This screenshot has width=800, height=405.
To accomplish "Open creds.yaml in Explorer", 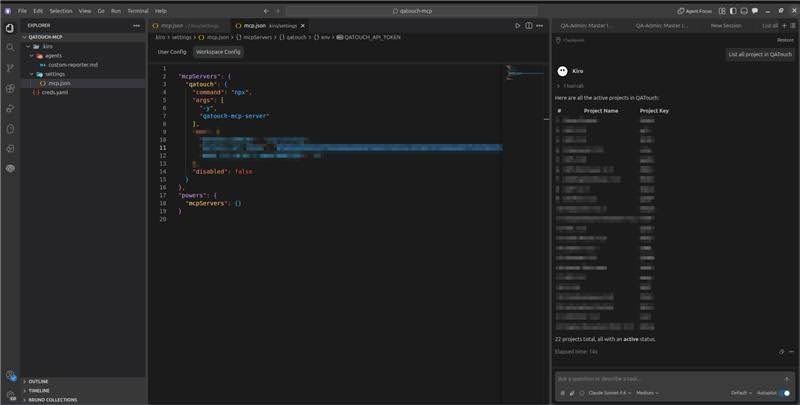I will (x=55, y=92).
